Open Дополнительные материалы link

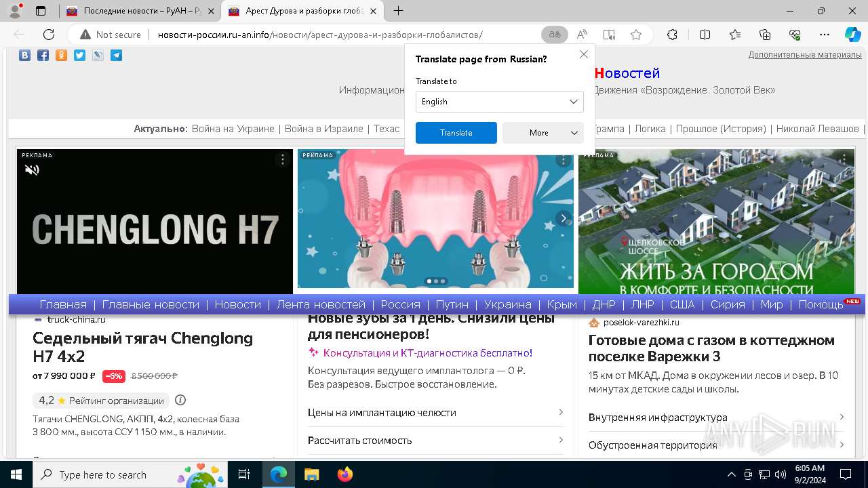(x=805, y=55)
